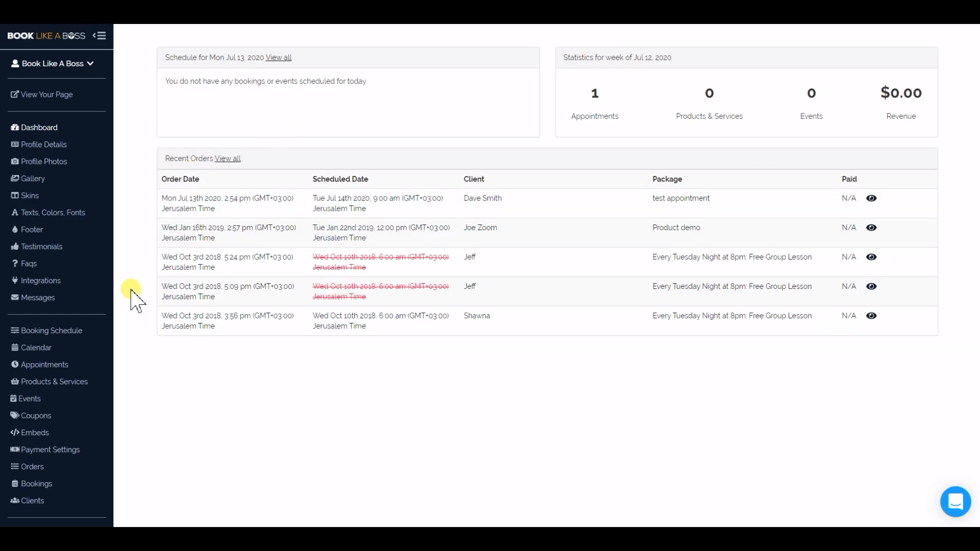Viewport: 980px width, 551px height.
Task: Click the eye icon for Joe Zoom's order
Action: click(871, 228)
